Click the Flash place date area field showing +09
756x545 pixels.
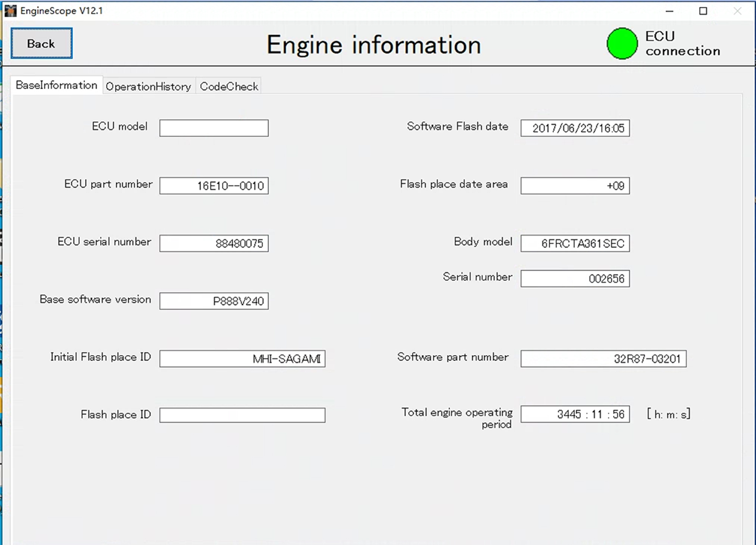(575, 185)
